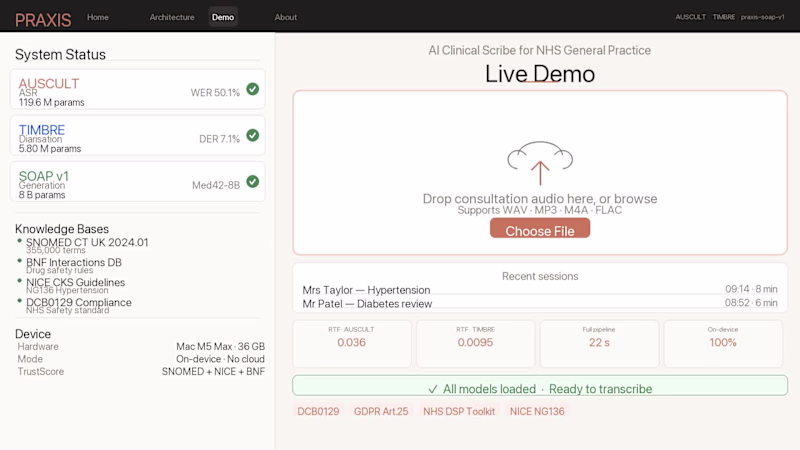Click the SOAP v1 green check status icon
800x450 pixels.
click(x=253, y=182)
